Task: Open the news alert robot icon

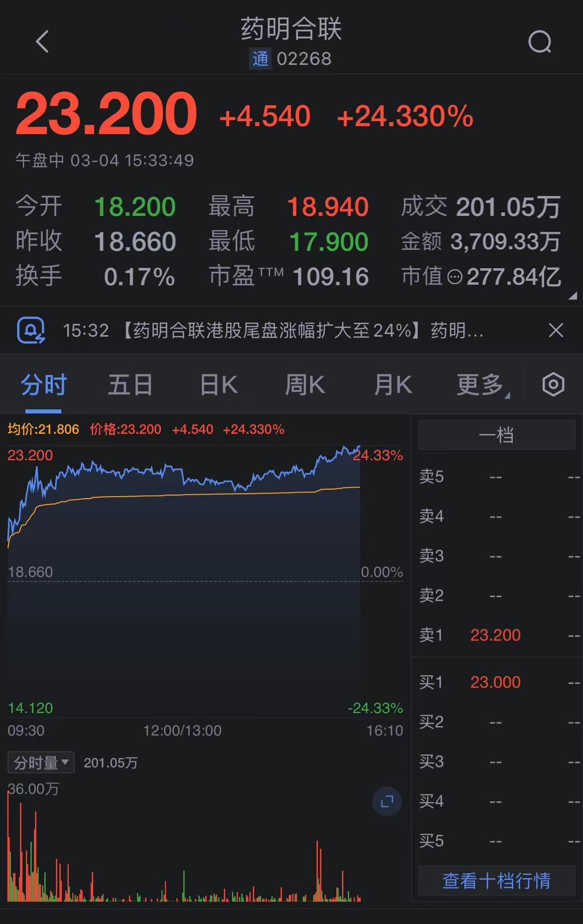Action: pos(31,330)
